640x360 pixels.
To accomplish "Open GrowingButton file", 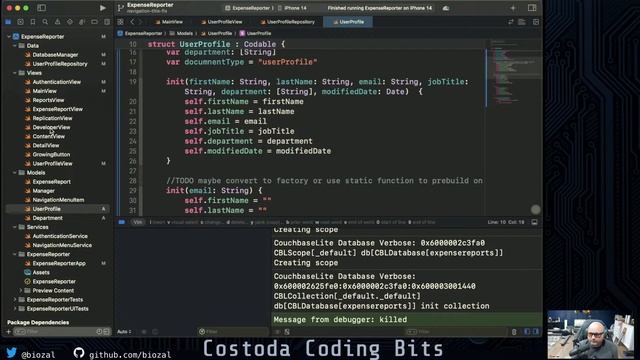I will 51,155.
